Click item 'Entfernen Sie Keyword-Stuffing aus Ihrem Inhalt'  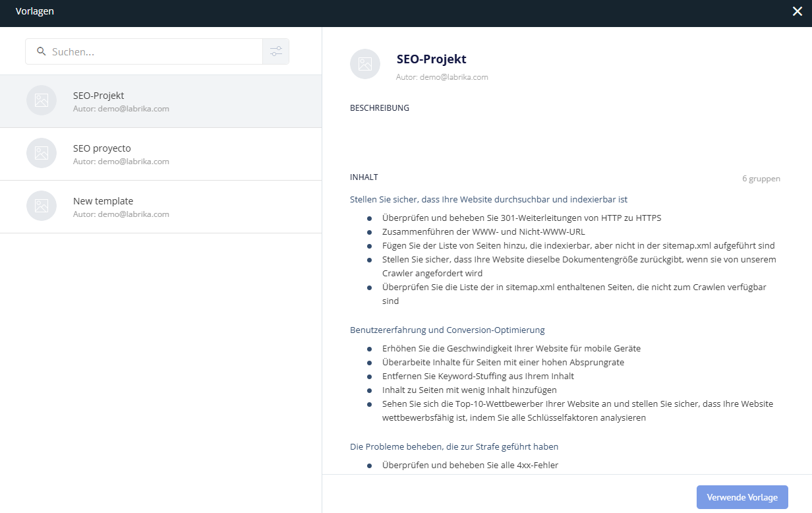[478, 376]
